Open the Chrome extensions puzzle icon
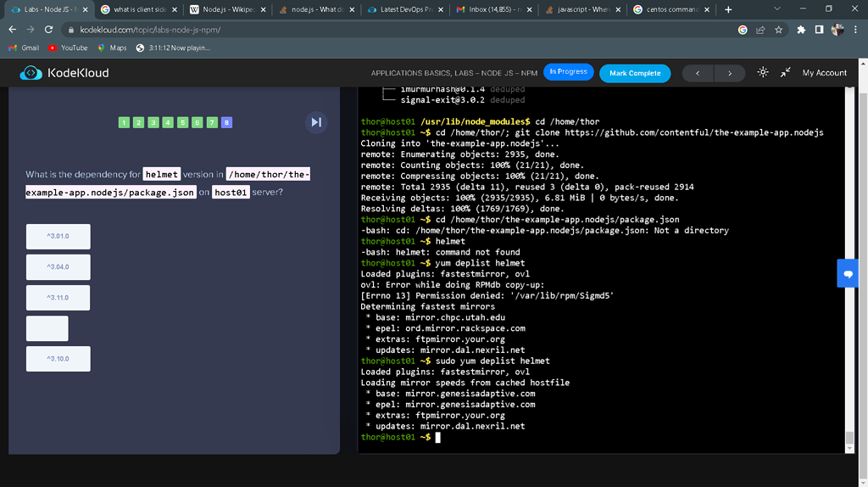The height and width of the screenshot is (487, 868). (801, 30)
